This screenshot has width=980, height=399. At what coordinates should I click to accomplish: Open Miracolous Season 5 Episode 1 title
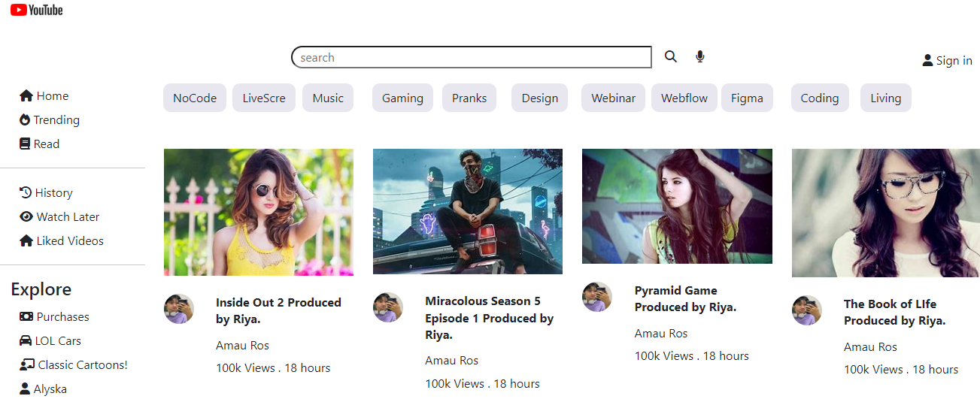pyautogui.click(x=489, y=318)
